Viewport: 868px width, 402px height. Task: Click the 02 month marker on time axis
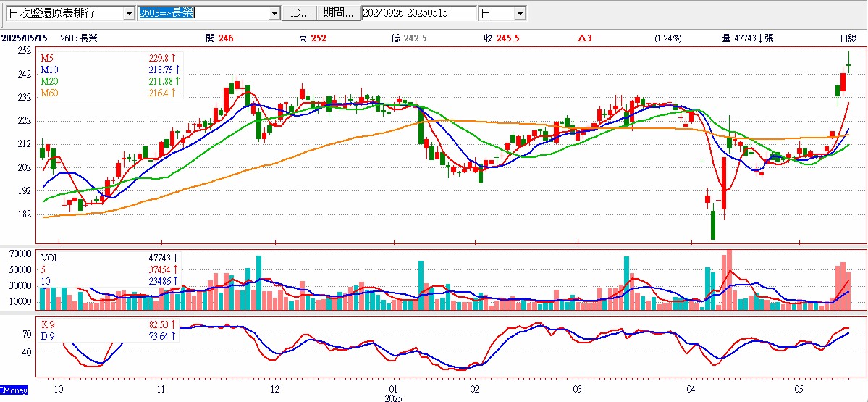[475, 389]
